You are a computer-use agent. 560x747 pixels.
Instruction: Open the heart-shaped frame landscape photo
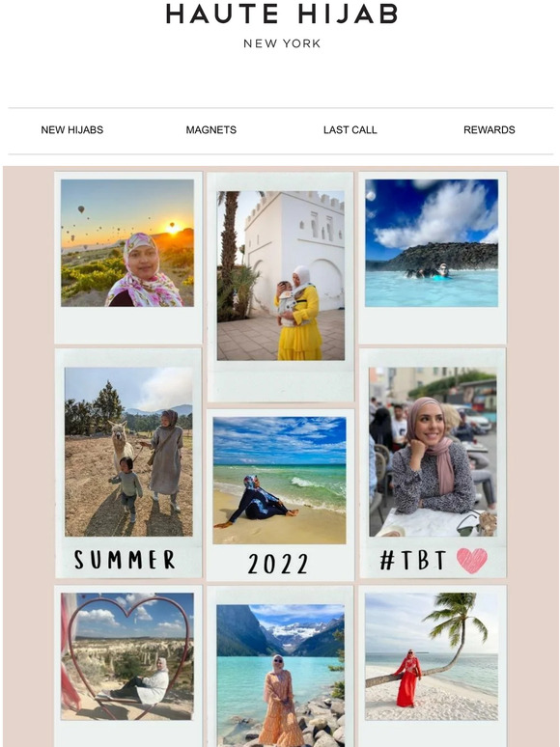127,656
